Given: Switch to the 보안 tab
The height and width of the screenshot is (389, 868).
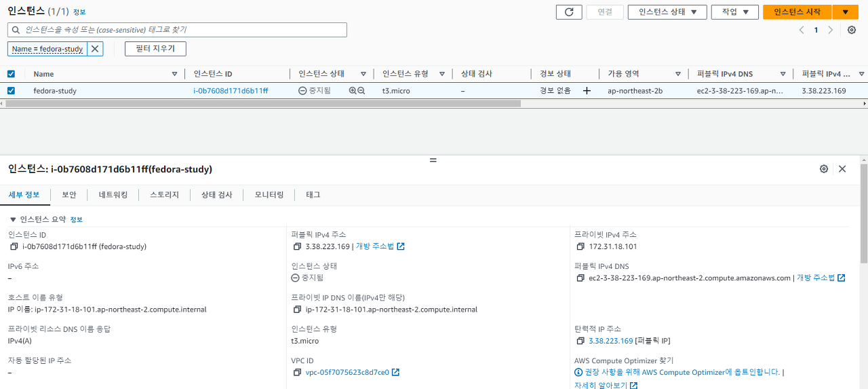Looking at the screenshot, I should point(69,195).
